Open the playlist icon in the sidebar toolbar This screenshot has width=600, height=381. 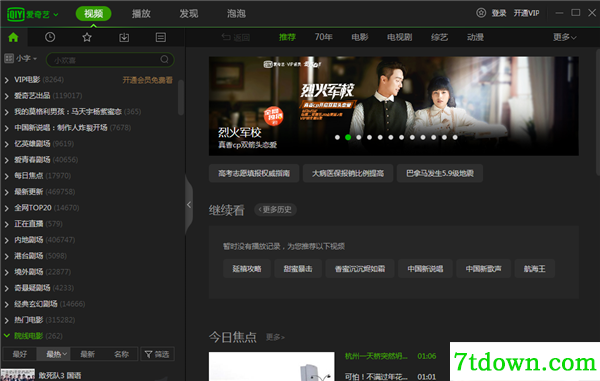click(x=161, y=37)
